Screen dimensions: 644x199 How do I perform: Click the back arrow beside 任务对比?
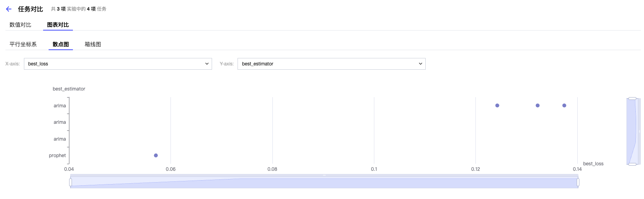click(x=9, y=9)
